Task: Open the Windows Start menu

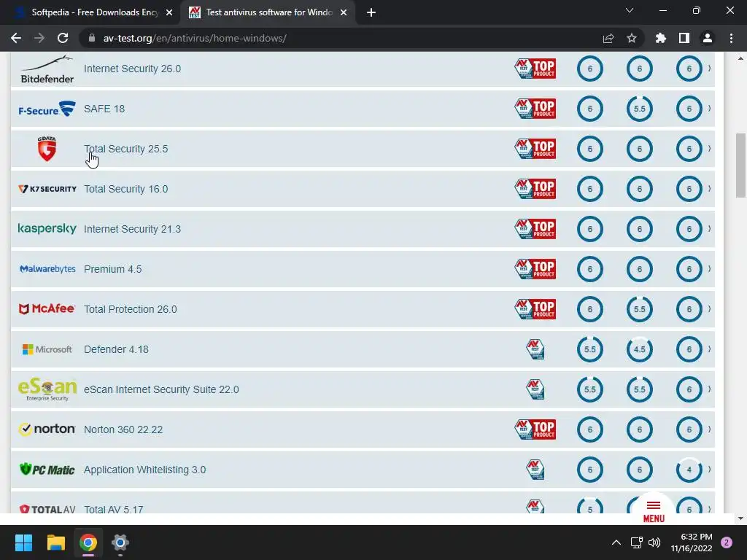Action: tap(23, 542)
